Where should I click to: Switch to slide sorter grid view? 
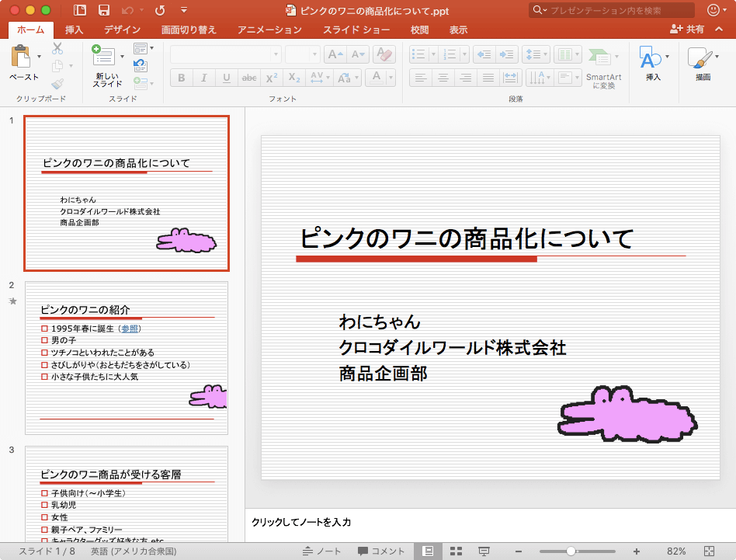point(456,551)
